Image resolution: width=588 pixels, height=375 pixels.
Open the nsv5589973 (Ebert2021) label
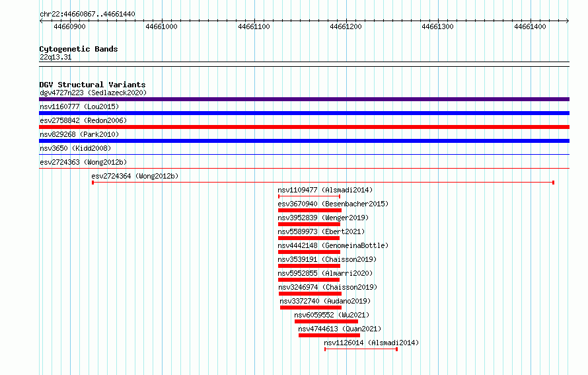coord(321,231)
